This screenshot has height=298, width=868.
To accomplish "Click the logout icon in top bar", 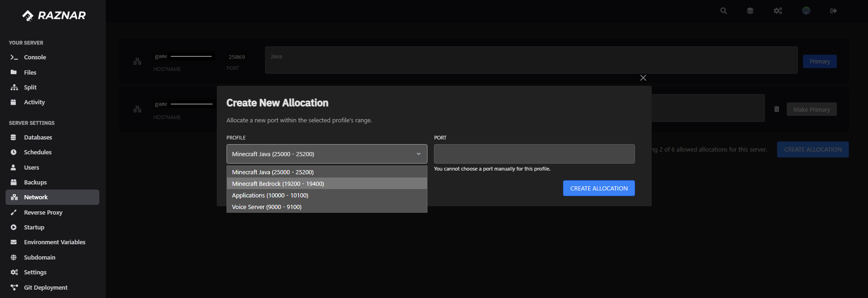I will (x=833, y=11).
